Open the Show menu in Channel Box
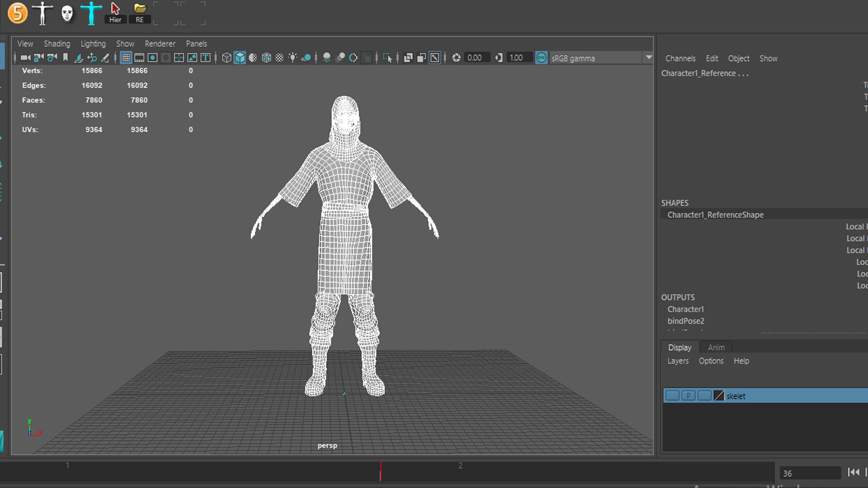The image size is (868, 488). [x=769, y=58]
